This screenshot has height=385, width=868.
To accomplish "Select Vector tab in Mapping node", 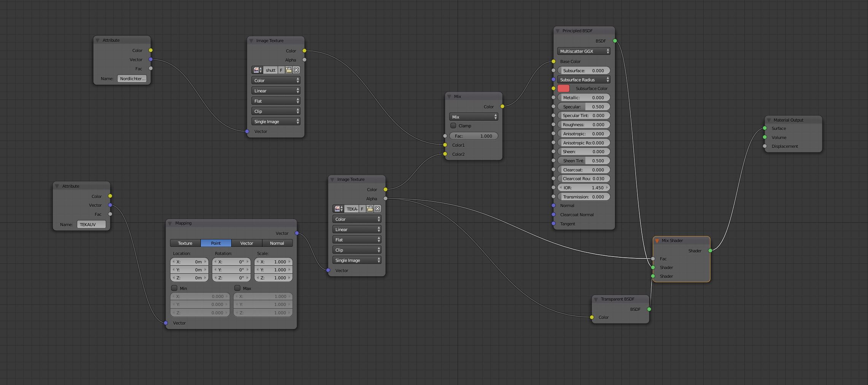I will [246, 243].
